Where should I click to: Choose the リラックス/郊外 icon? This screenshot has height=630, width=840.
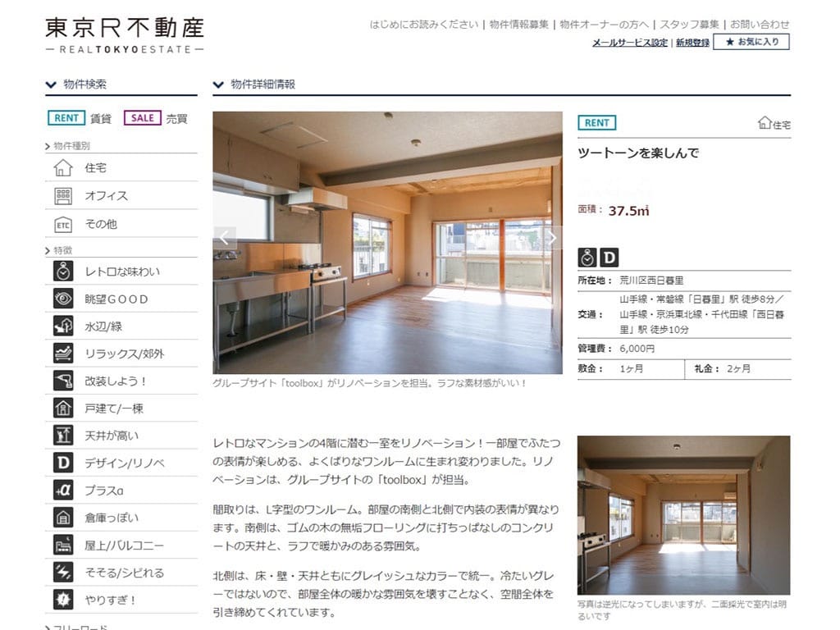[x=63, y=353]
